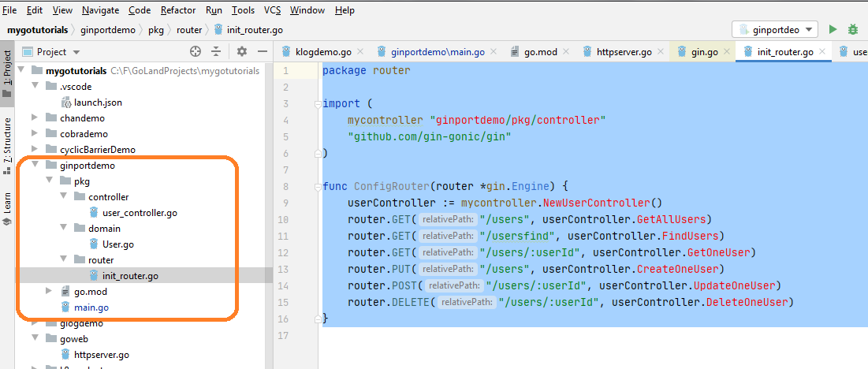The image size is (868, 369).
Task: Switch to httpserver.go tab
Action: pyautogui.click(x=624, y=52)
